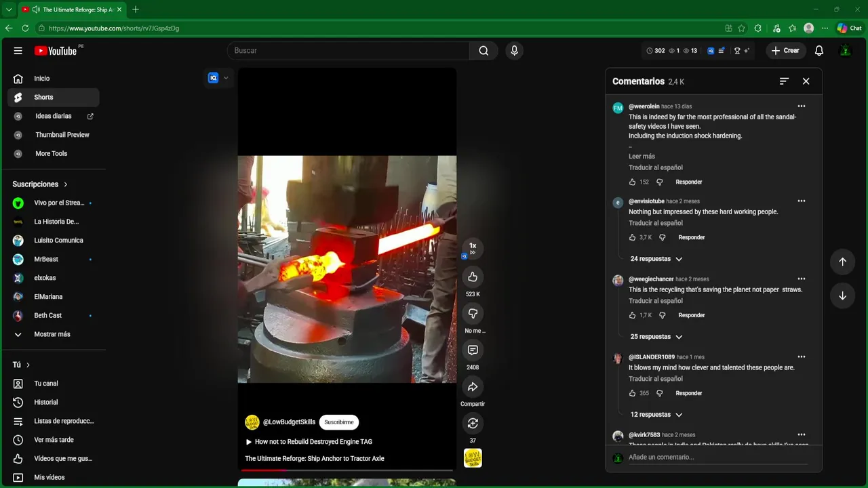Like the @weerolein comment with 152 likes
Screen dimensions: 868x488
click(x=632, y=182)
